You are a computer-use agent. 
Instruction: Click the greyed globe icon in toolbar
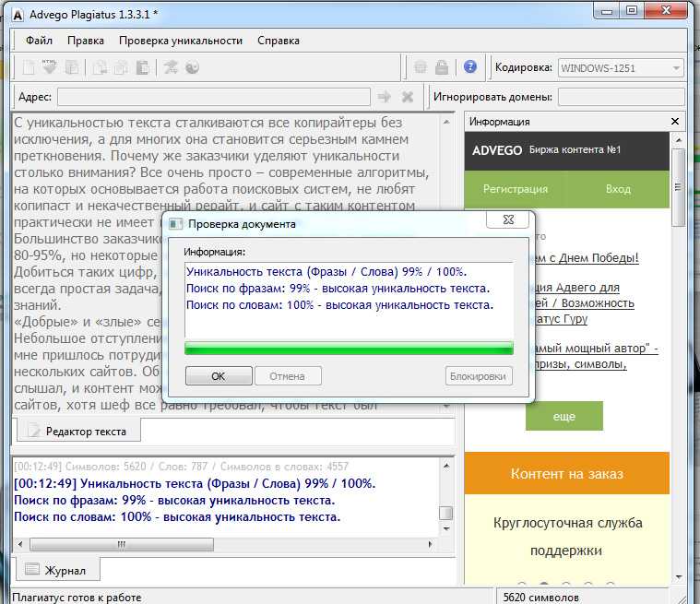click(420, 67)
